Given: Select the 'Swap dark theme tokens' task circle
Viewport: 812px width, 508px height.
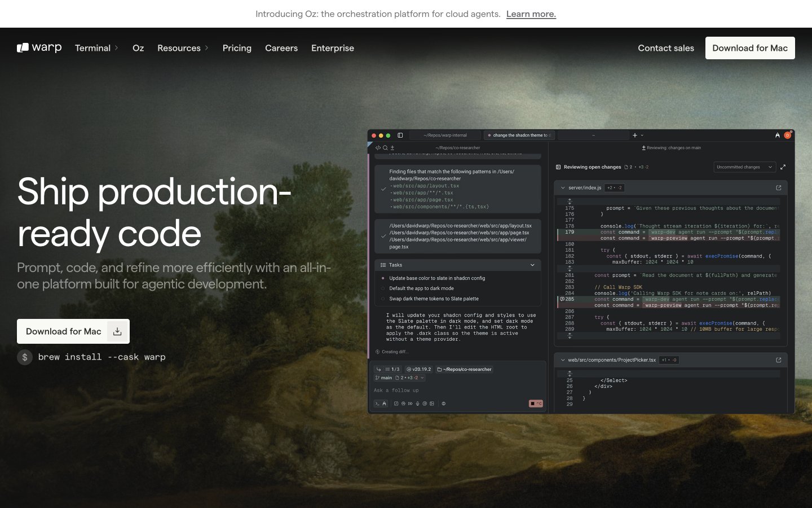Looking at the screenshot, I should click(383, 299).
